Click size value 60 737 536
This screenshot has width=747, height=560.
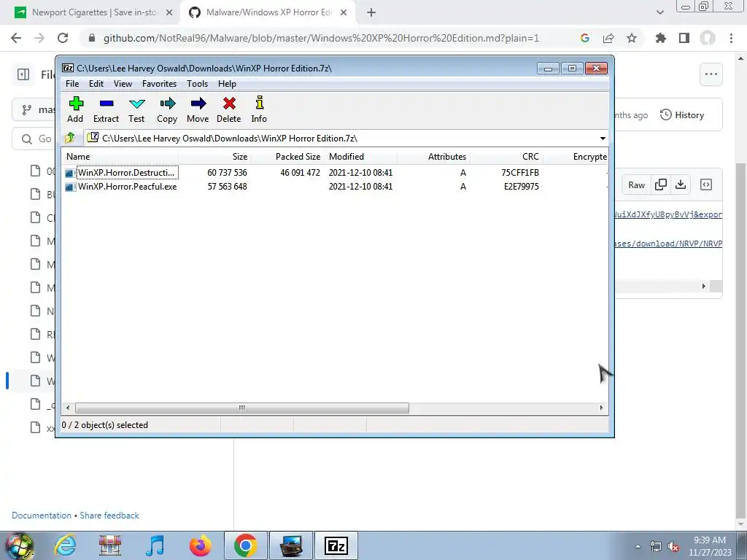[227, 172]
